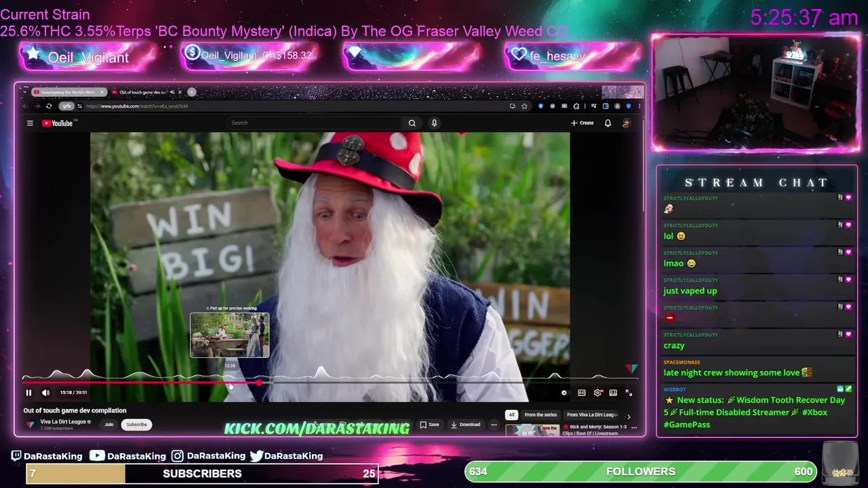Viewport: 868px width, 488px height.
Task: Click the Create button on YouTube
Action: pos(583,123)
